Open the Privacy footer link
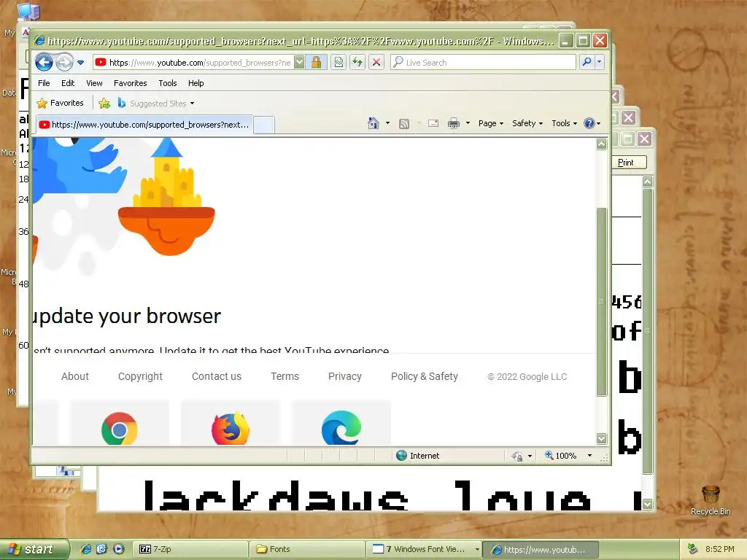This screenshot has height=560, width=747. (x=344, y=376)
